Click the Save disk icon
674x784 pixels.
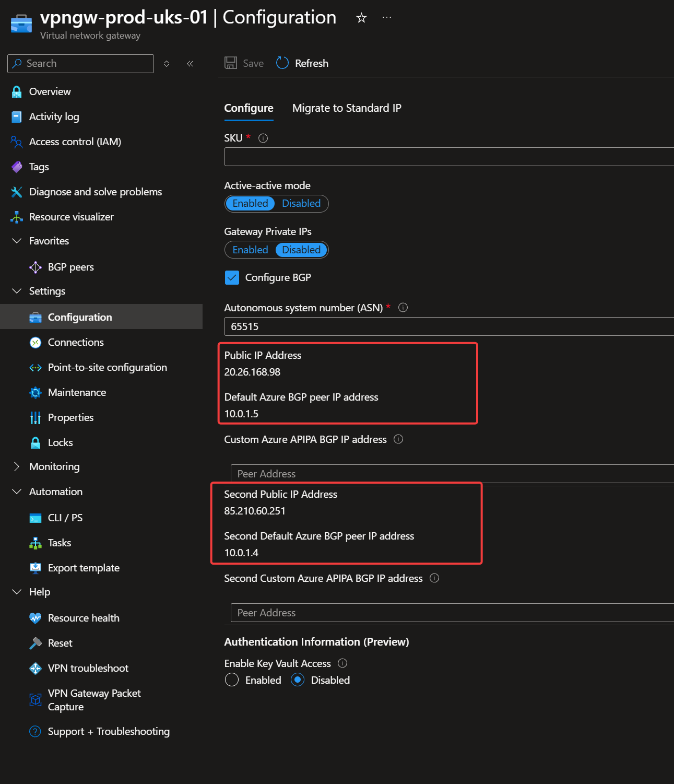(231, 63)
